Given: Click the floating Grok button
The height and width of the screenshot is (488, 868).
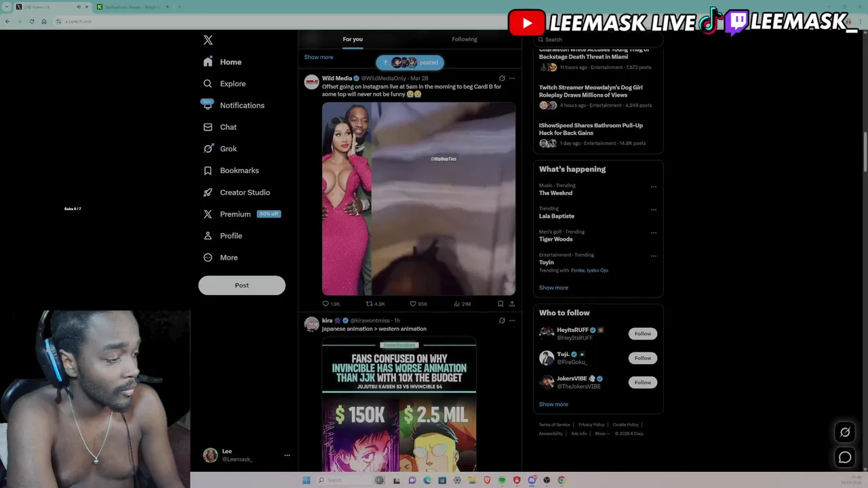Looking at the screenshot, I should click(845, 432).
